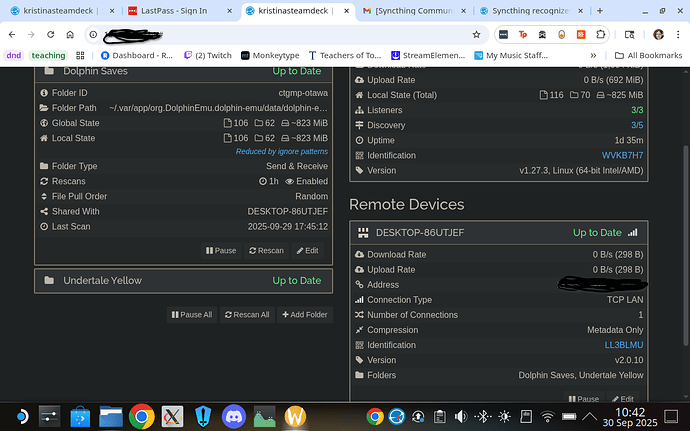
Task: Focus the browser address bar
Action: 286,34
